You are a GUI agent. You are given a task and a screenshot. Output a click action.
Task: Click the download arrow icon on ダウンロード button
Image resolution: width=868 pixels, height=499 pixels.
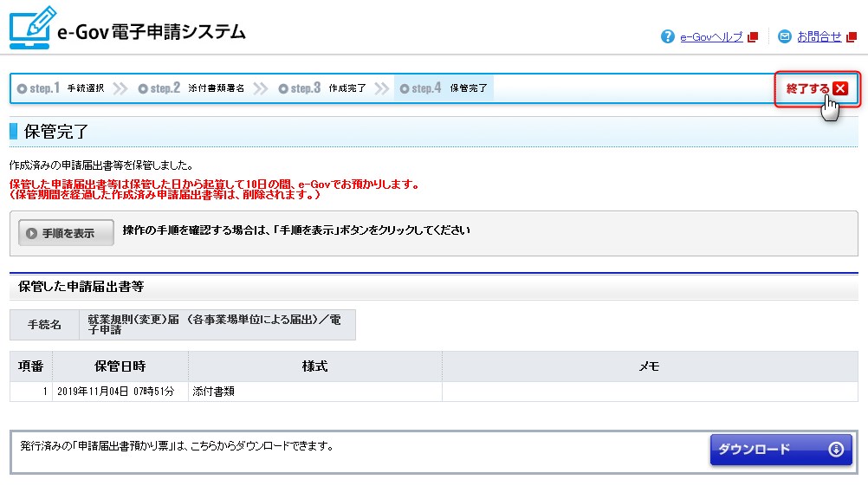pyautogui.click(x=835, y=449)
